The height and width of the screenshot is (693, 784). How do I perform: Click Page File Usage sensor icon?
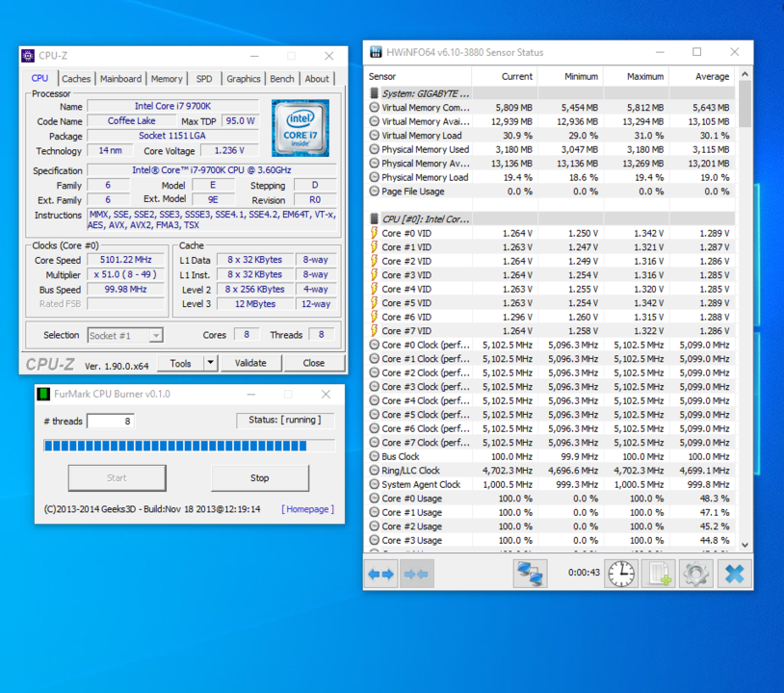(x=374, y=191)
